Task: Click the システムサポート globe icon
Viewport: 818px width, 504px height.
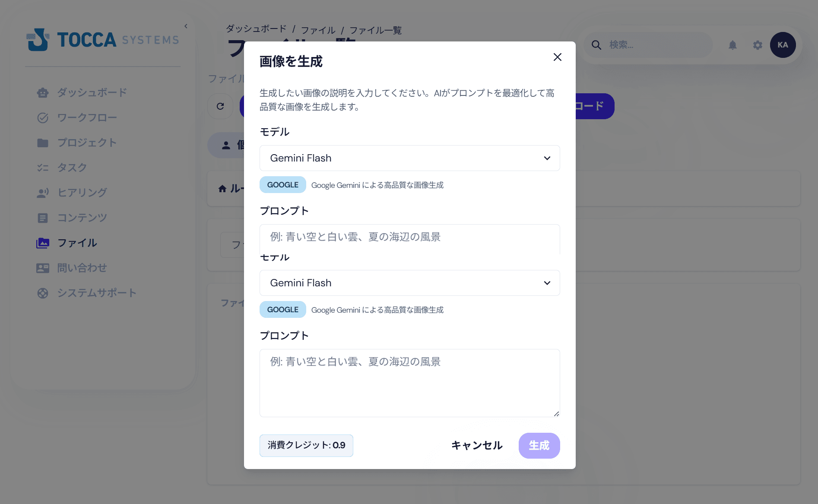Action: [43, 293]
